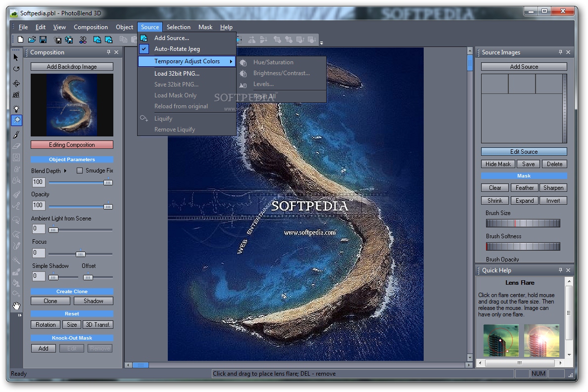Click the Opacity value field
588x392 pixels.
(39, 206)
